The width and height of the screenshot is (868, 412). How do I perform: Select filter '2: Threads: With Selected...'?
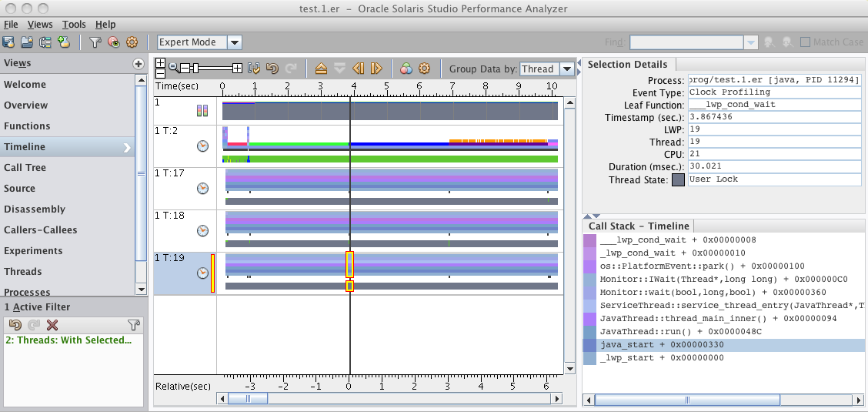tap(68, 340)
